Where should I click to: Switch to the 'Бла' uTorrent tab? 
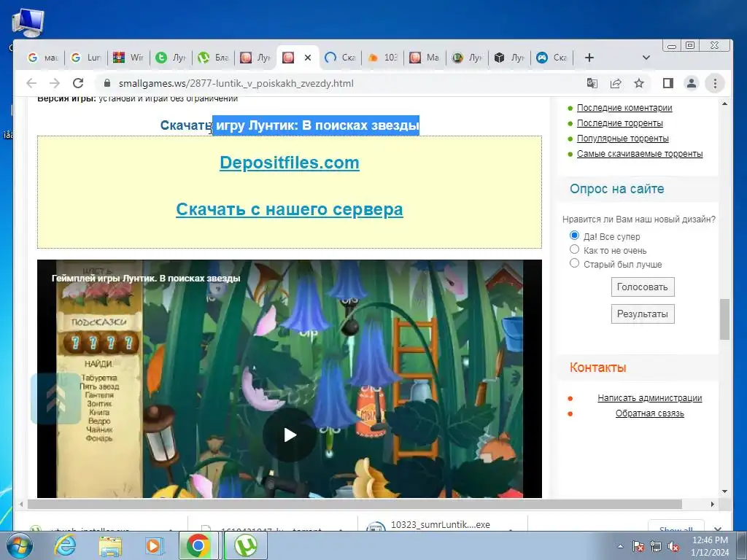(x=214, y=58)
